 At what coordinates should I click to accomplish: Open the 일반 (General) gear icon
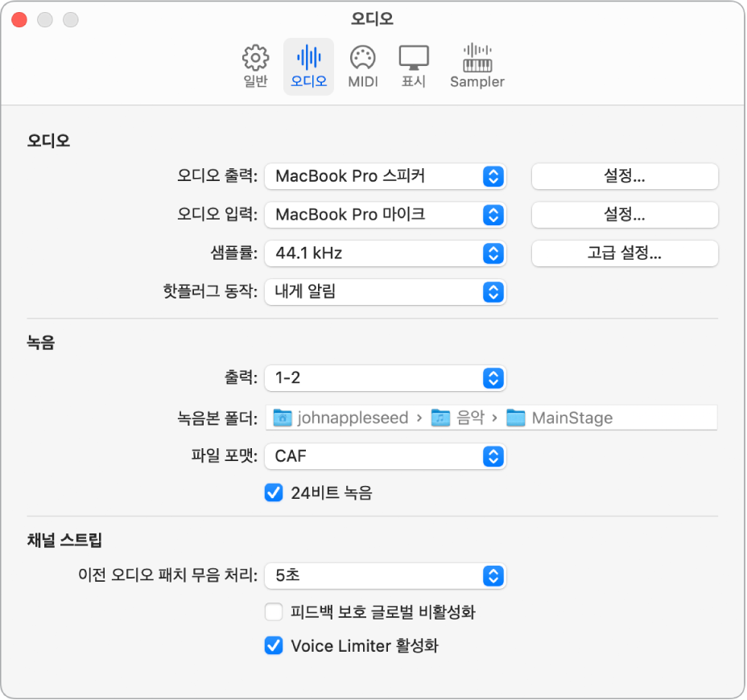(x=255, y=58)
